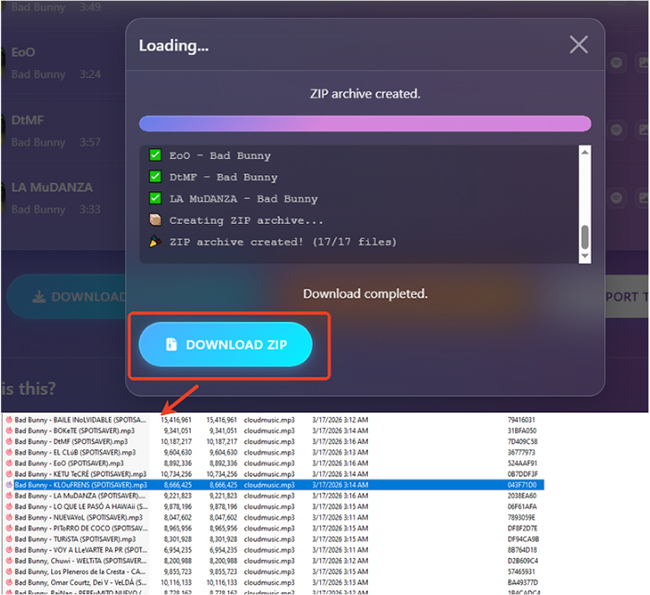
Task: Click the green check beside LA MuDANZA - Bad Bunny
Action: click(155, 198)
